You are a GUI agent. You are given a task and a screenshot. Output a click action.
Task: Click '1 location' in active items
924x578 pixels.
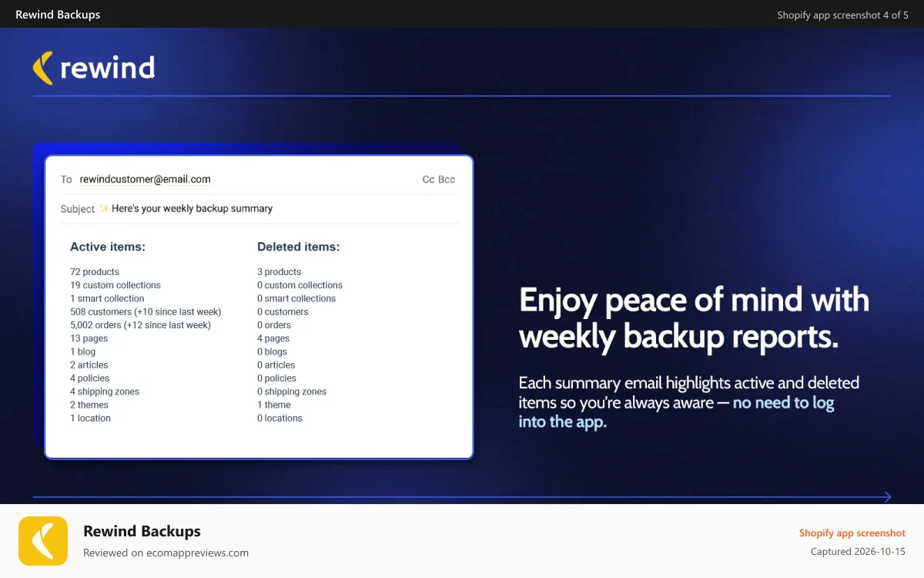pos(90,418)
